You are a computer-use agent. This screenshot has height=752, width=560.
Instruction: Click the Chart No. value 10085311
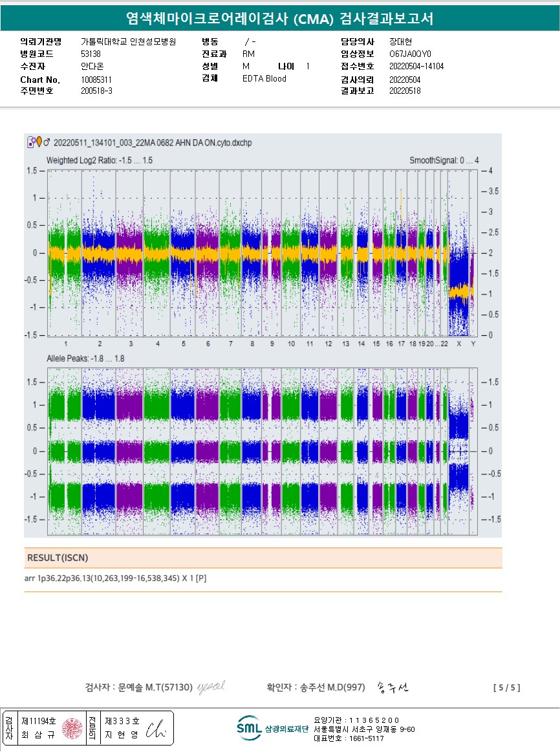[96, 79]
